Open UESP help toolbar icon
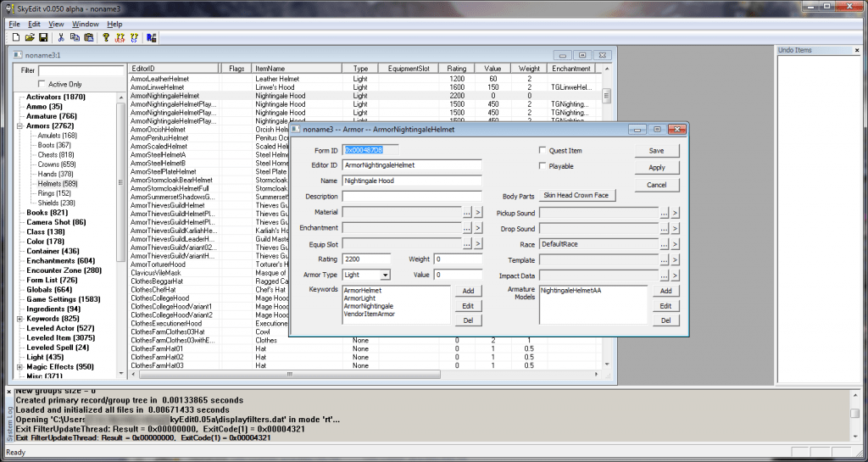 click(x=120, y=37)
